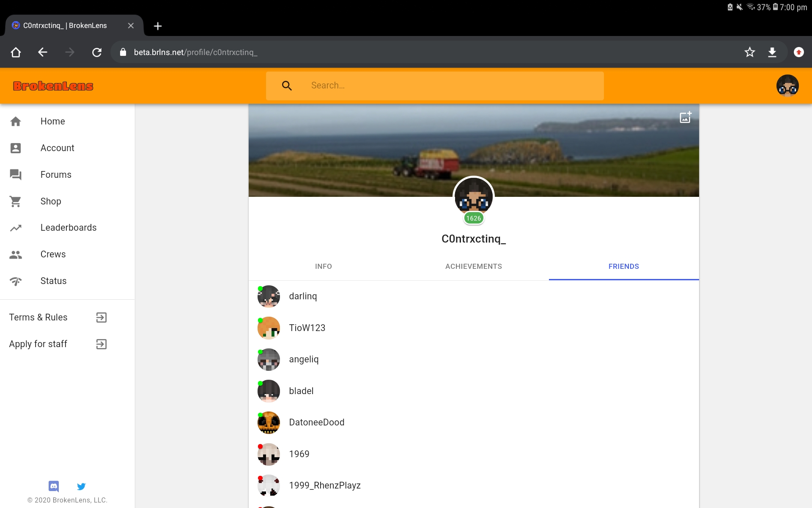Click darlinq's avatar thumbnail
This screenshot has width=812, height=508.
tap(269, 296)
